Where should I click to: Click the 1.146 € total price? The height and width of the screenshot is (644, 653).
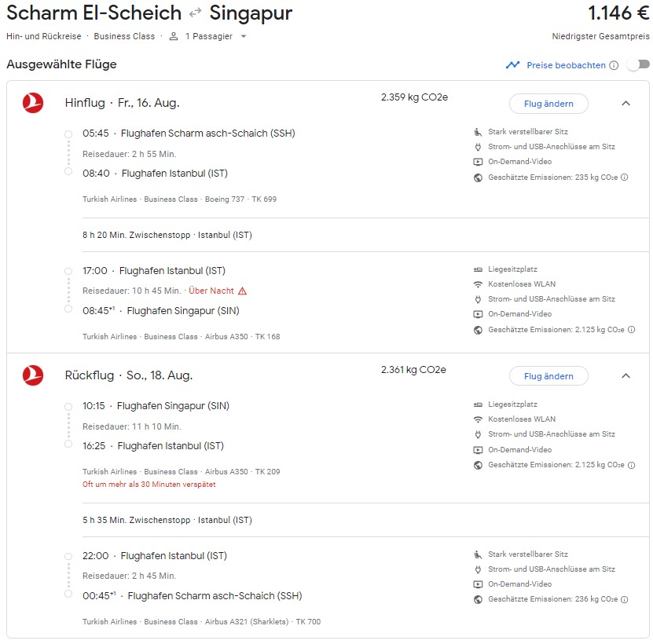pyautogui.click(x=618, y=13)
